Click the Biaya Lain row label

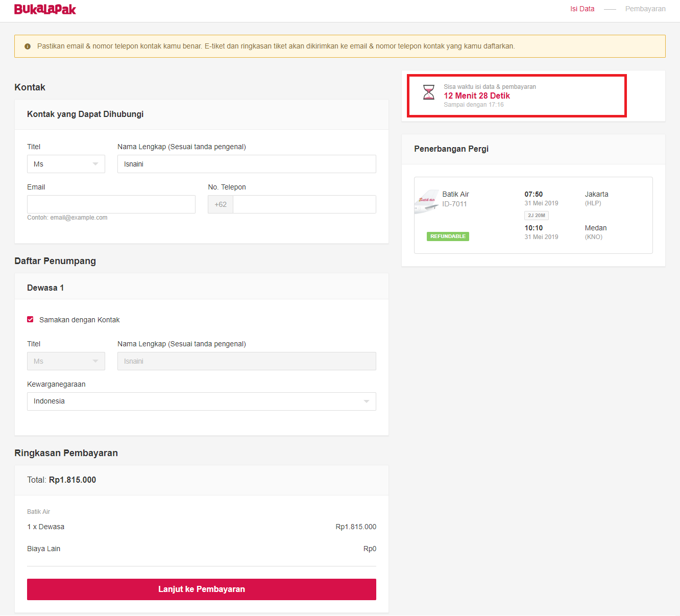click(x=44, y=549)
